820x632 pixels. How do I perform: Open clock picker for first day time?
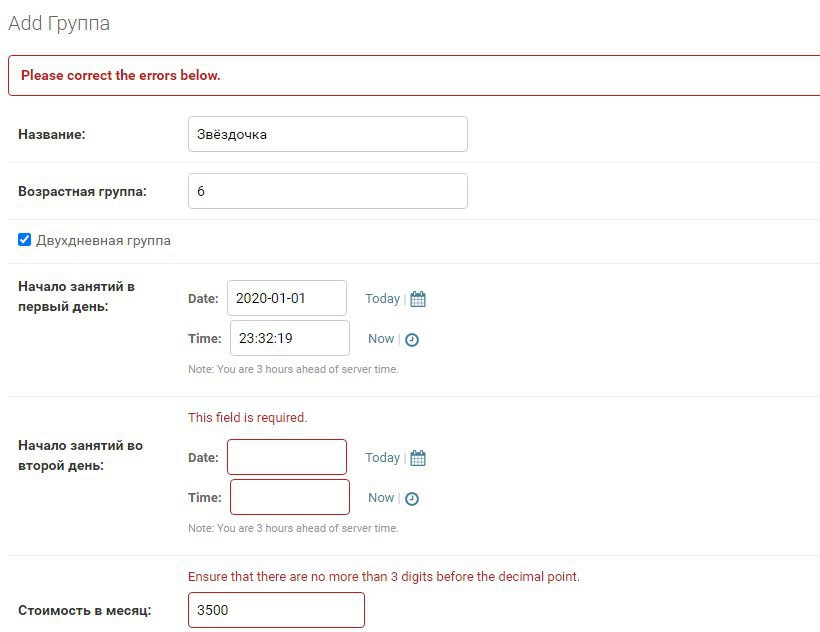click(x=412, y=340)
